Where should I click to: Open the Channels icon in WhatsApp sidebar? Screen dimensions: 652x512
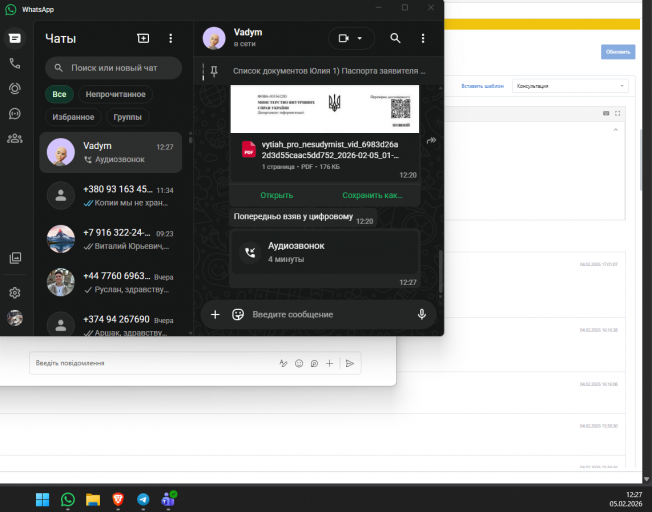coord(15,114)
